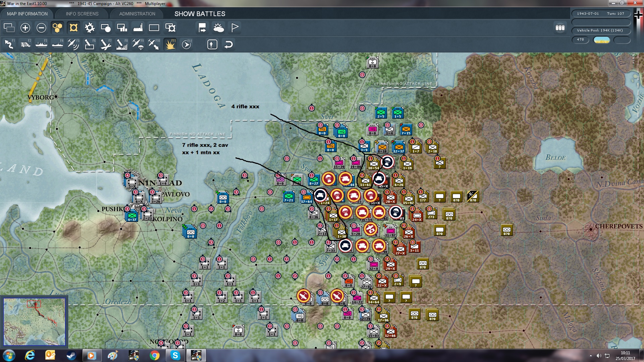Select F4 amphibious ship mode icon
Viewport: 644px width, 362px height.
pos(57,44)
